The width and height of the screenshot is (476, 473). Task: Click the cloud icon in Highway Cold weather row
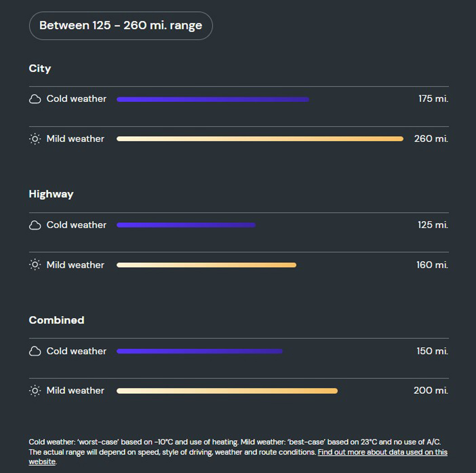tap(35, 225)
